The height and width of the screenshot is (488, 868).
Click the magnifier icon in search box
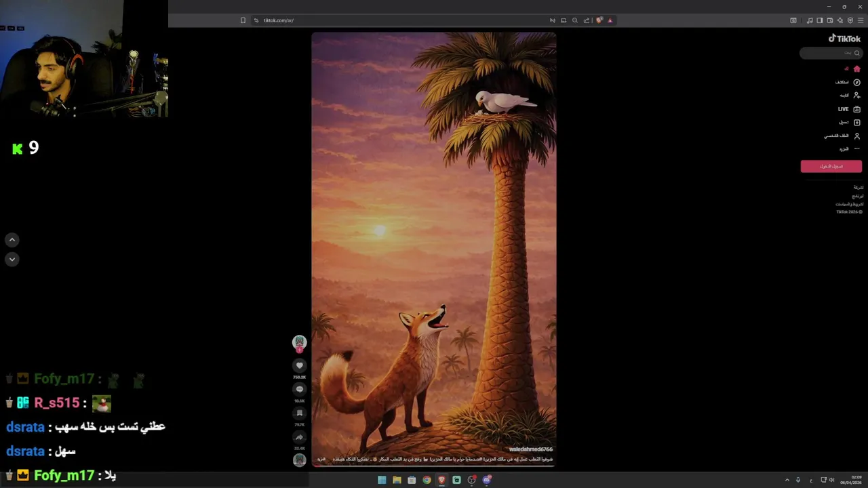click(857, 53)
